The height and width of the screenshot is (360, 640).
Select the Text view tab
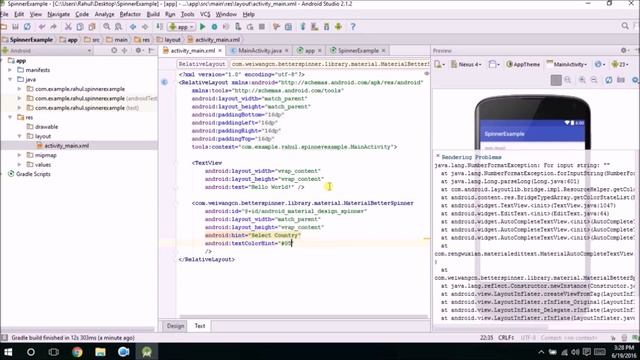tap(200, 326)
